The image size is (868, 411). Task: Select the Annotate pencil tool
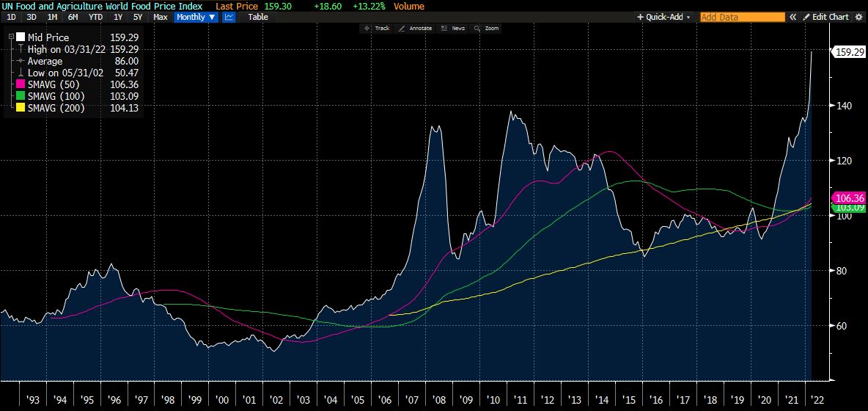click(416, 29)
